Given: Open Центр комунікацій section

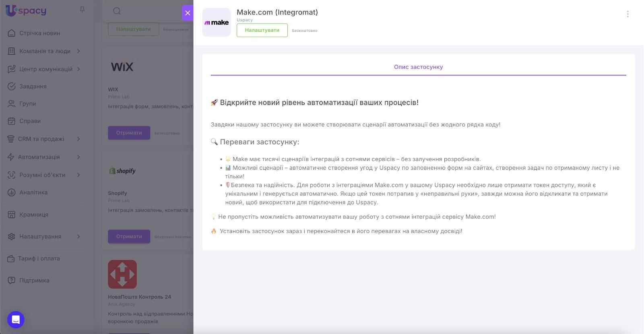Looking at the screenshot, I should [46, 69].
